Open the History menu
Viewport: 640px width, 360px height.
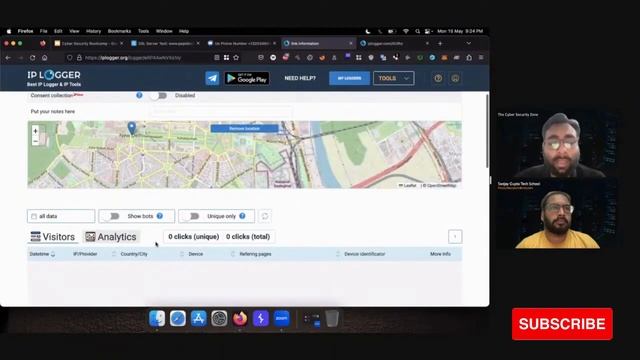(x=93, y=31)
